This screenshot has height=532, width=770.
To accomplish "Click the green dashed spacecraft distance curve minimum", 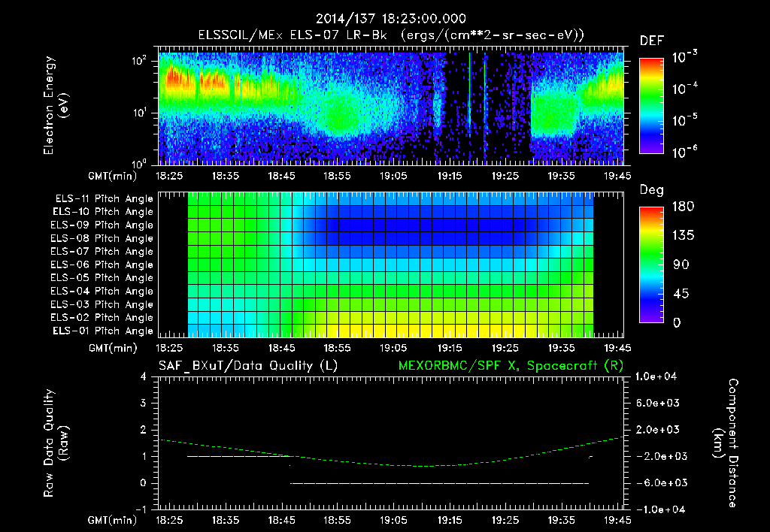I will (426, 466).
